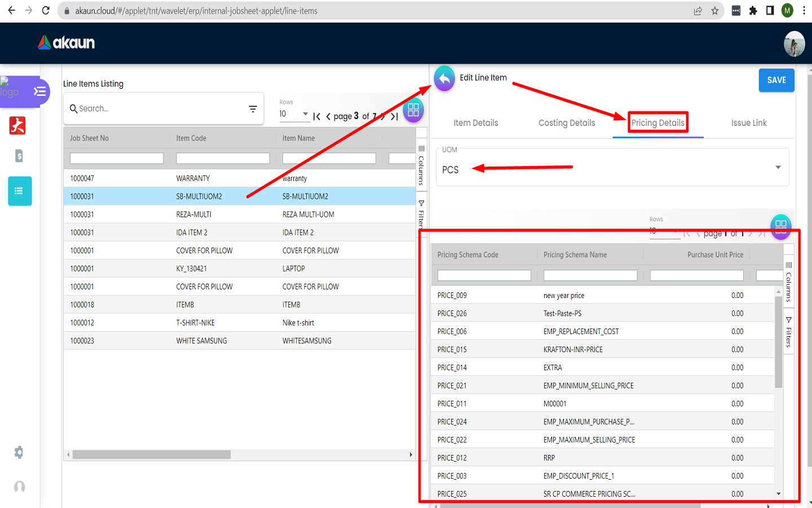Open the settings gear in the sidebar

point(19,452)
